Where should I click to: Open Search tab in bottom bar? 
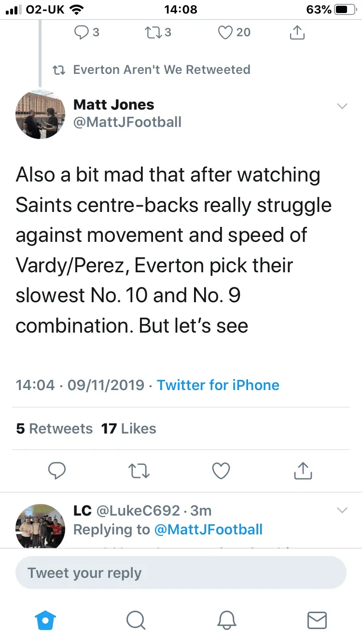pos(136,619)
